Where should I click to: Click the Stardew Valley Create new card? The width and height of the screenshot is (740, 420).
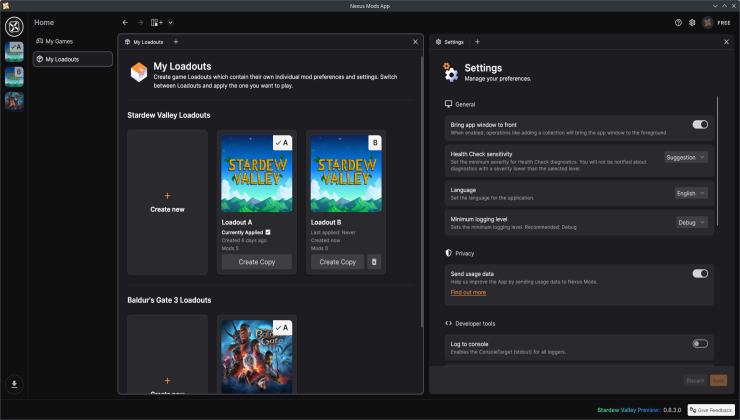(x=167, y=202)
